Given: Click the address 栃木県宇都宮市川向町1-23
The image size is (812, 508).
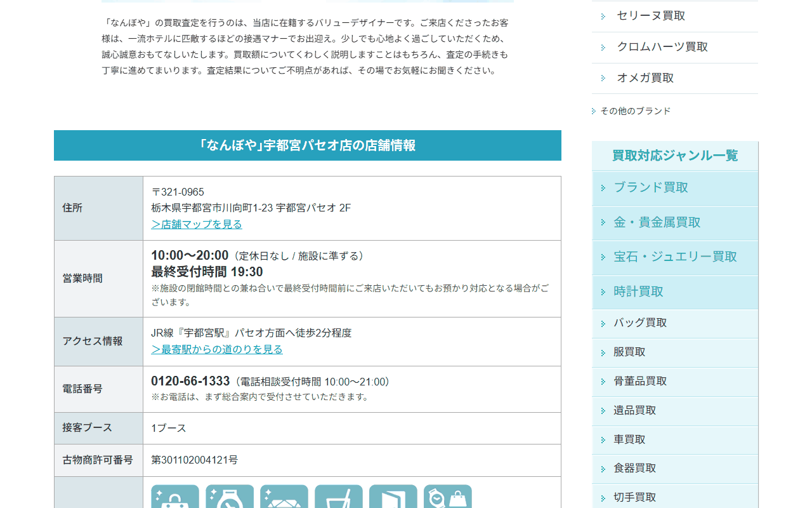Looking at the screenshot, I should pyautogui.click(x=212, y=208).
